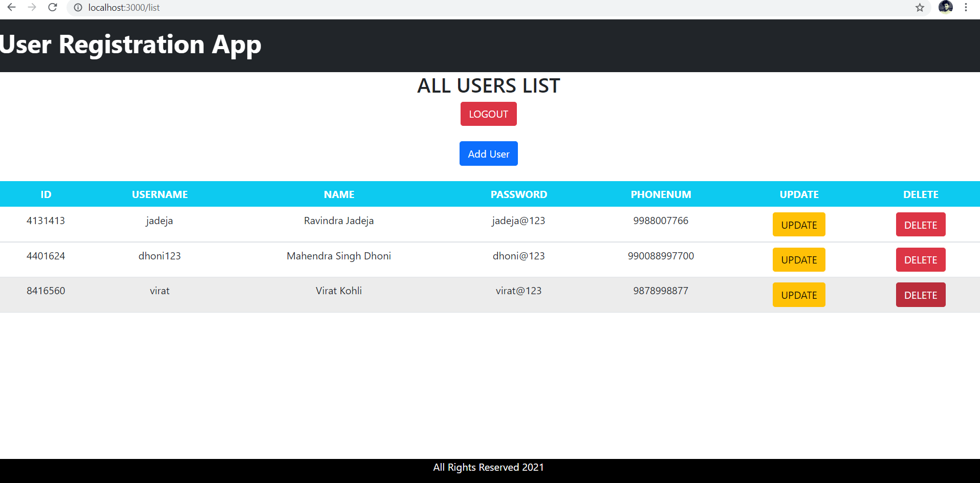View site information icon in address bar
Screen dimensions: 980x483
[x=78, y=8]
